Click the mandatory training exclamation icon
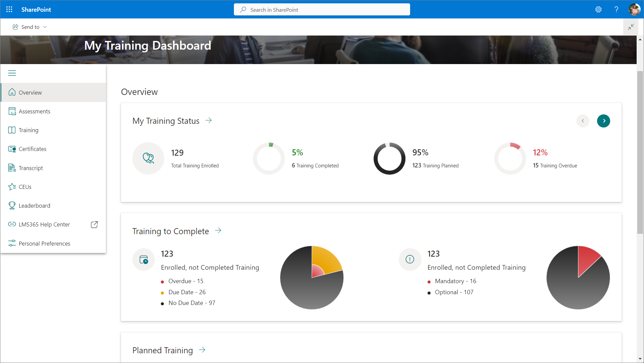 [410, 259]
